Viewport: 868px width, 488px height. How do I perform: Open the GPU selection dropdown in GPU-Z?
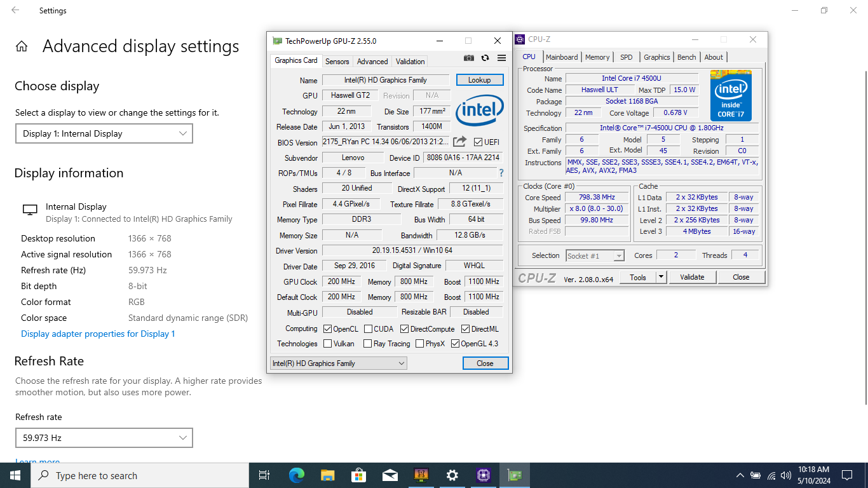338,363
